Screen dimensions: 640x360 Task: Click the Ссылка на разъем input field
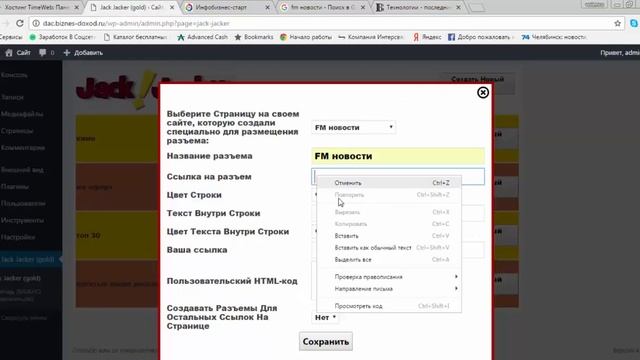(398, 176)
